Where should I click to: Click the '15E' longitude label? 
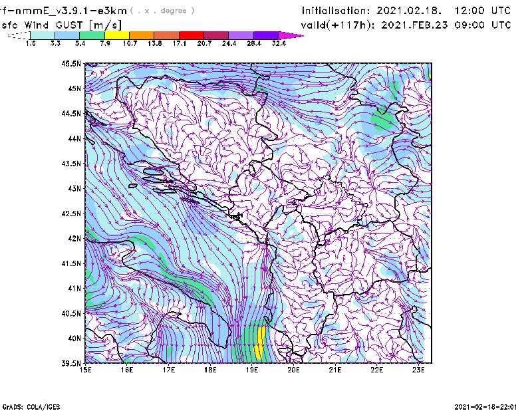(x=85, y=370)
